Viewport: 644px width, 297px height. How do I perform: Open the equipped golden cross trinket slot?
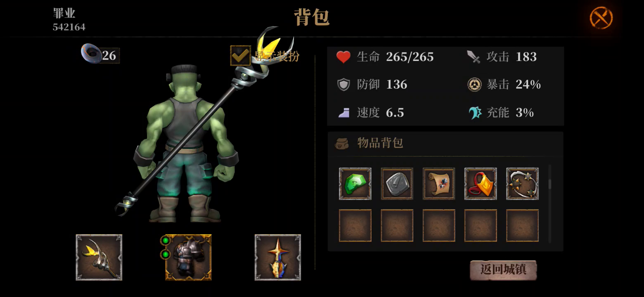(278, 257)
